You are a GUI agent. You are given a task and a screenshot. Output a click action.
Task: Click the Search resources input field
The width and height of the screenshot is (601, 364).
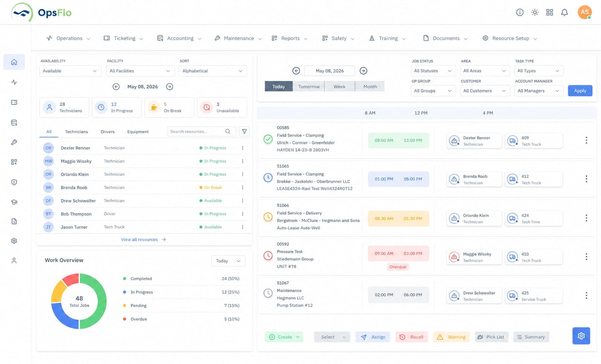click(x=201, y=131)
